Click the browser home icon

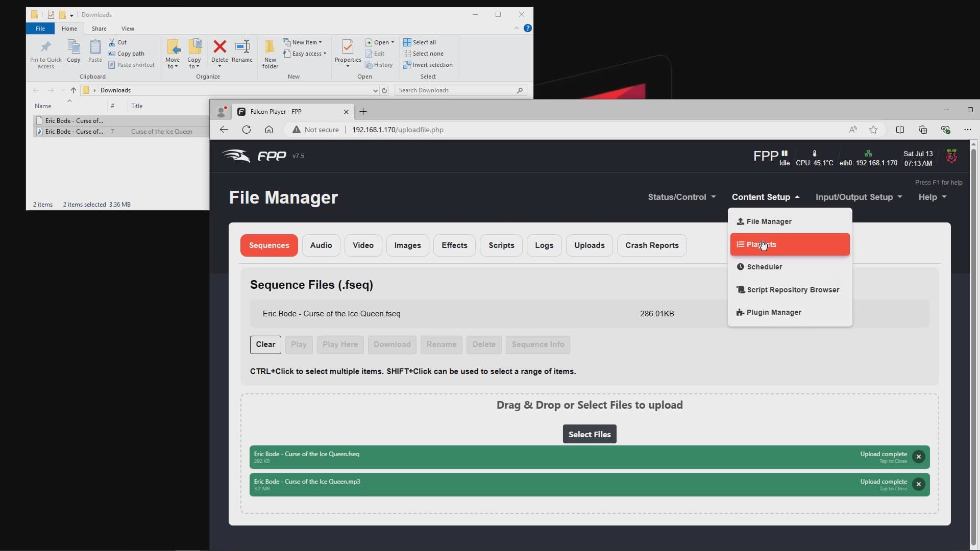tap(269, 130)
